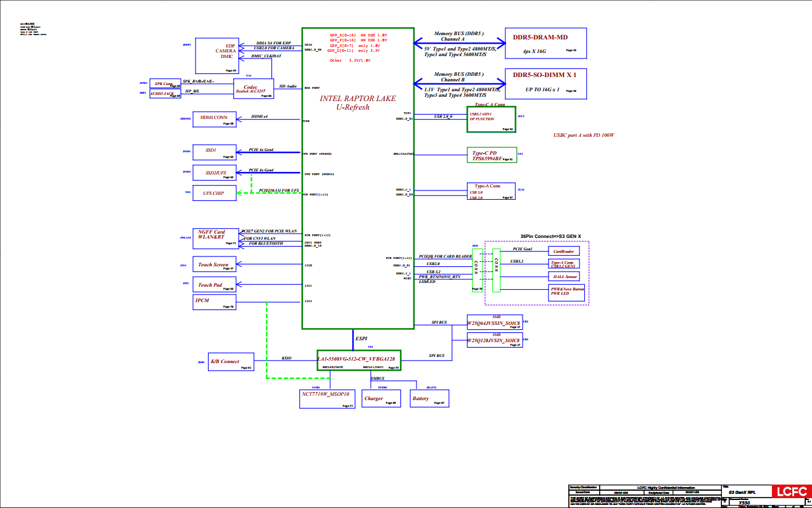Click the 'USB2.0 FOR CAMERA' label
The height and width of the screenshot is (508, 812).
[274, 47]
